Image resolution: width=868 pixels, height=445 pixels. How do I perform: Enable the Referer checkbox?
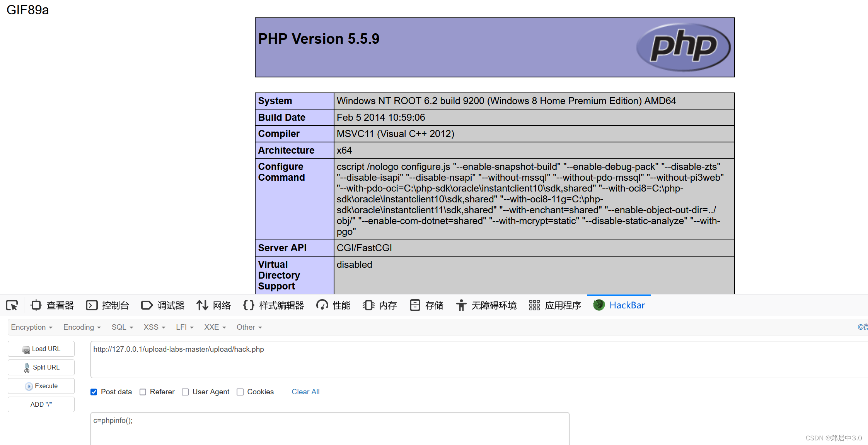coord(143,392)
